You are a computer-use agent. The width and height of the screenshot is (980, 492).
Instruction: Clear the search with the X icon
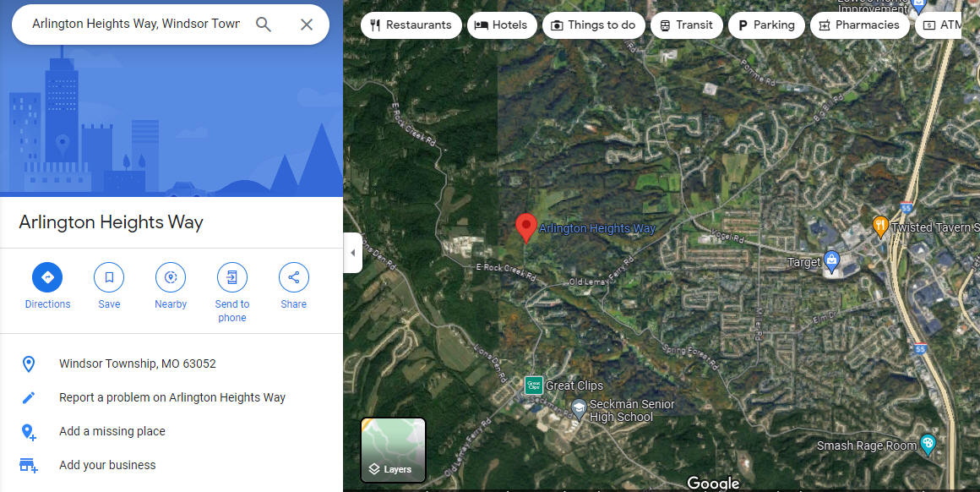(x=306, y=25)
